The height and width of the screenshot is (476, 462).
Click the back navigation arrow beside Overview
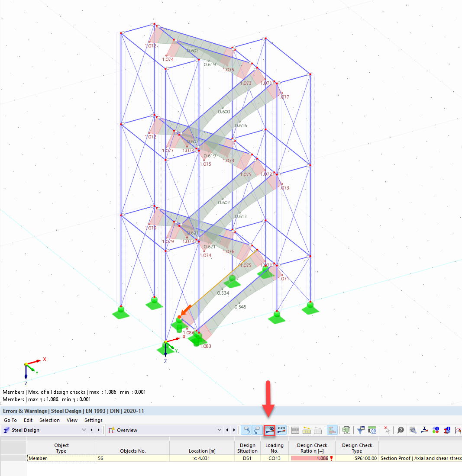(x=227, y=430)
